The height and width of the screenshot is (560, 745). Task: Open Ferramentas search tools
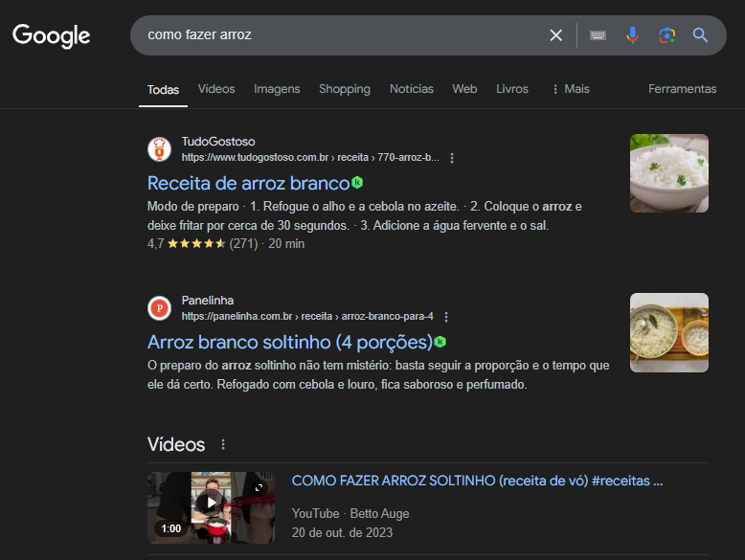tap(683, 89)
